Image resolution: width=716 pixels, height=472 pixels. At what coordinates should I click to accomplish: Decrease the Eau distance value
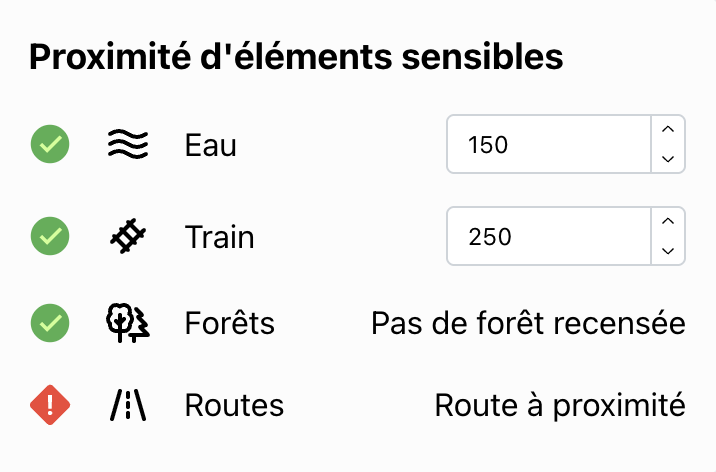click(x=668, y=159)
